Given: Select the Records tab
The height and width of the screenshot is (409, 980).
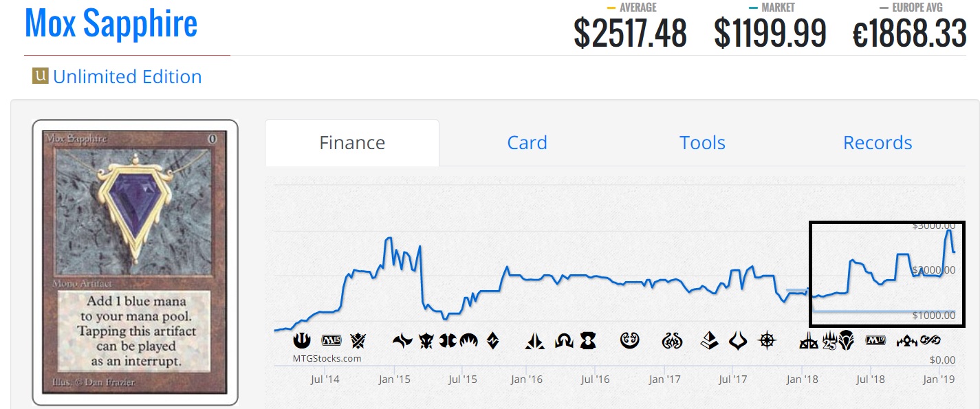Looking at the screenshot, I should point(878,143).
